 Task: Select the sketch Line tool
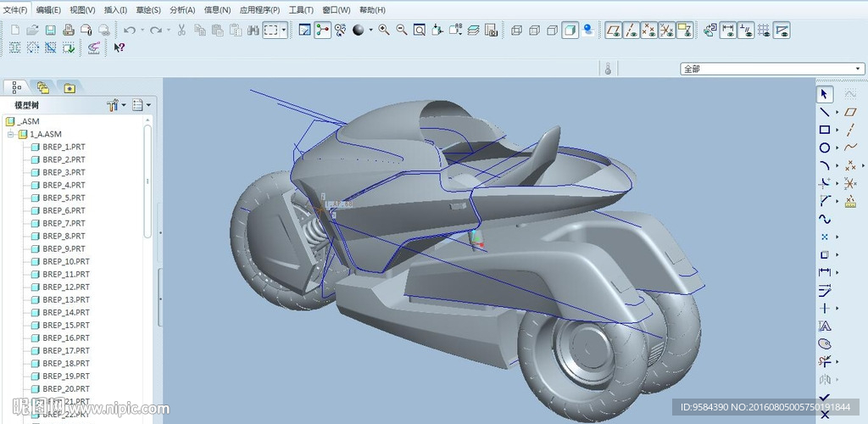[824, 112]
